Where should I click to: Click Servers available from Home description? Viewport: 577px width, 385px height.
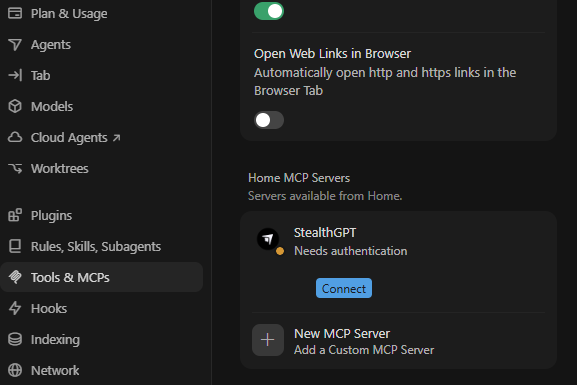coord(325,196)
